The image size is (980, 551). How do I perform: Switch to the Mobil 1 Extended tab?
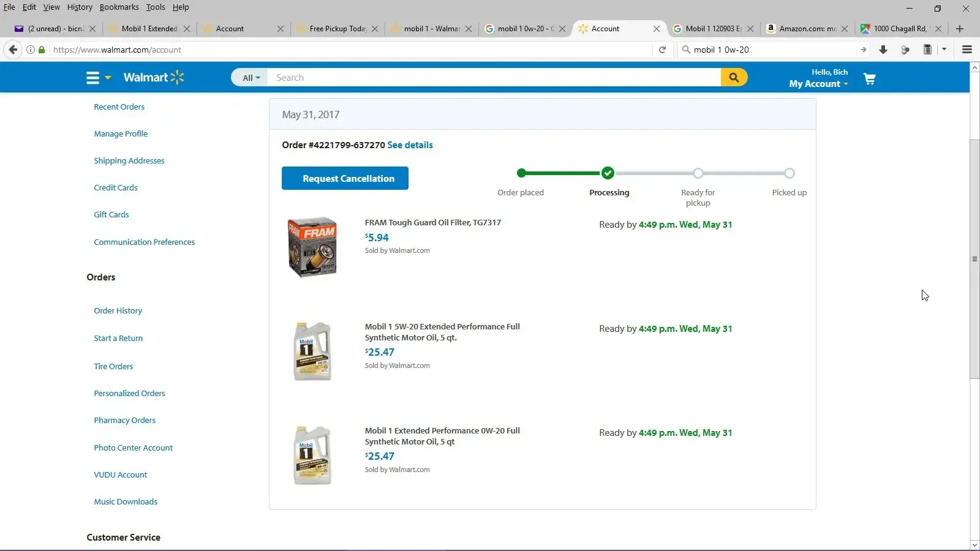(x=148, y=29)
